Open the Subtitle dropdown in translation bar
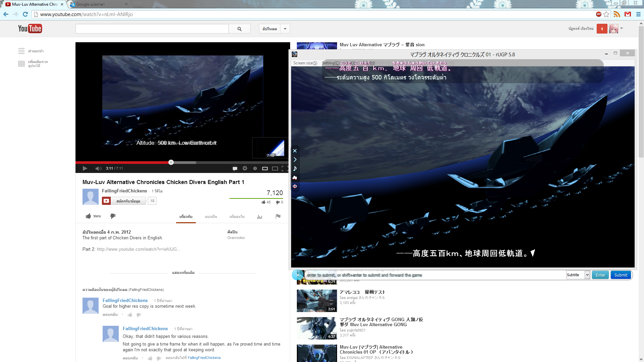The image size is (644, 362). 587,275
